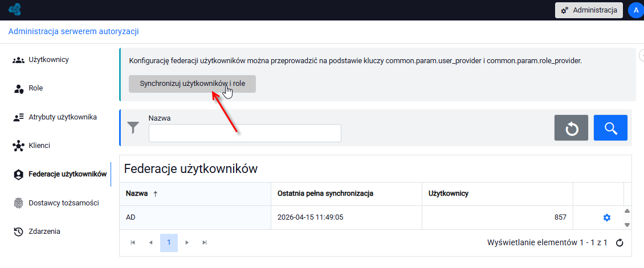644x268 pixels.
Task: Go to previous page in pager
Action: (x=150, y=242)
